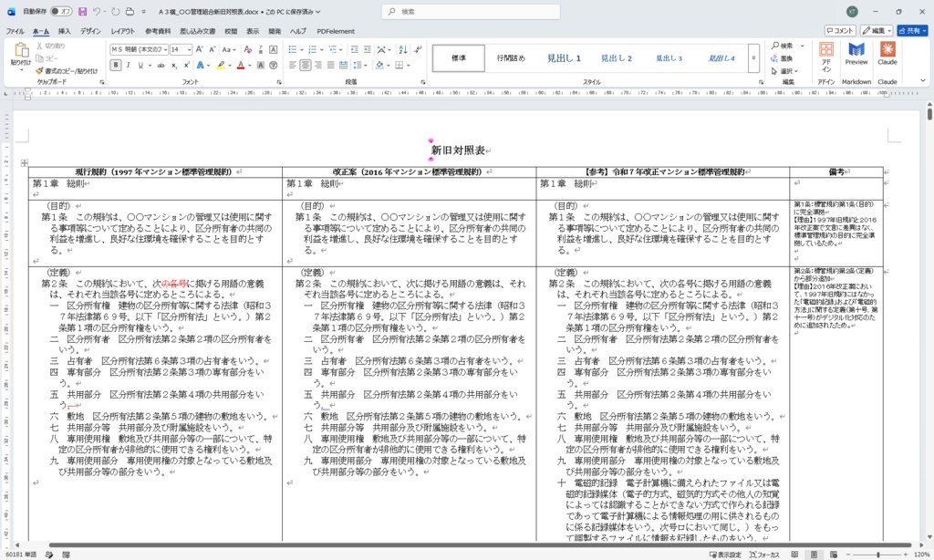The width and height of the screenshot is (934, 560).
Task: Open the Select (選択) dropdown
Action: [784, 71]
